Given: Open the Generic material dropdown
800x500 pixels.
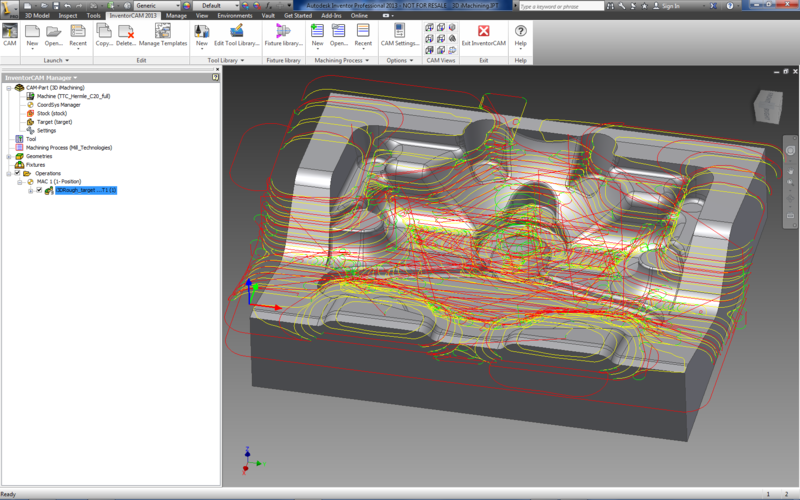Looking at the screenshot, I should (x=158, y=5).
